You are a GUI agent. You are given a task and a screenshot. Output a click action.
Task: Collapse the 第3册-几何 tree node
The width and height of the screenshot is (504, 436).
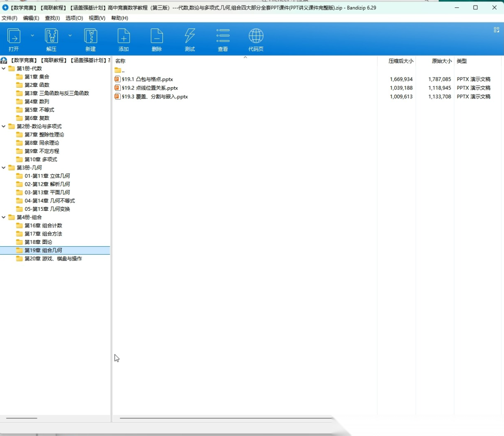tap(4, 168)
